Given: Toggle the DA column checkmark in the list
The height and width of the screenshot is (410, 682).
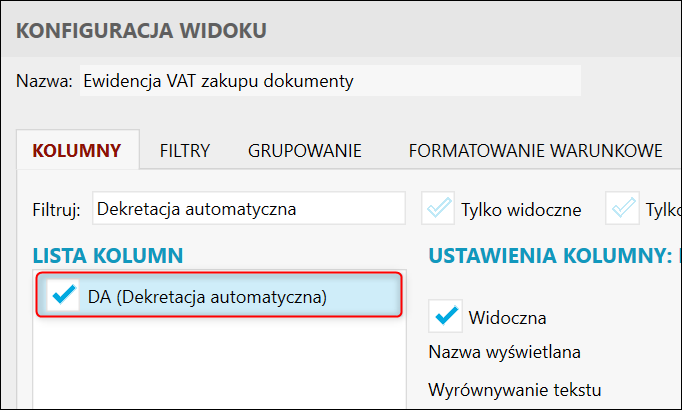Looking at the screenshot, I should [x=64, y=296].
